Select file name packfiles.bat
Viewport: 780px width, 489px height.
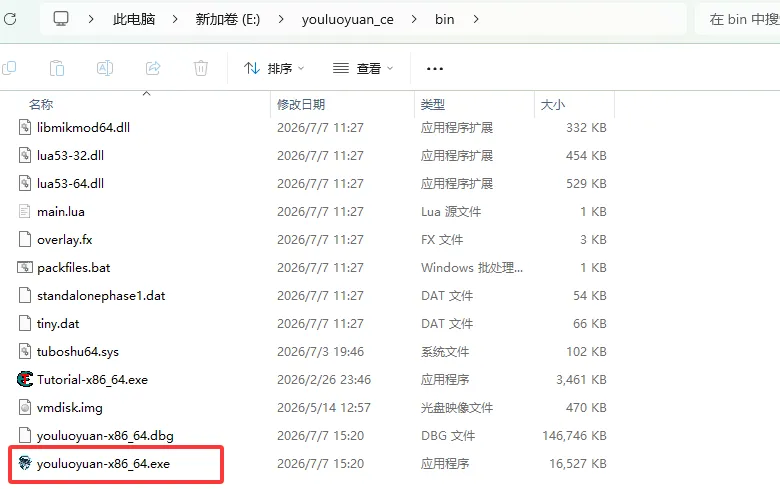[x=74, y=267]
